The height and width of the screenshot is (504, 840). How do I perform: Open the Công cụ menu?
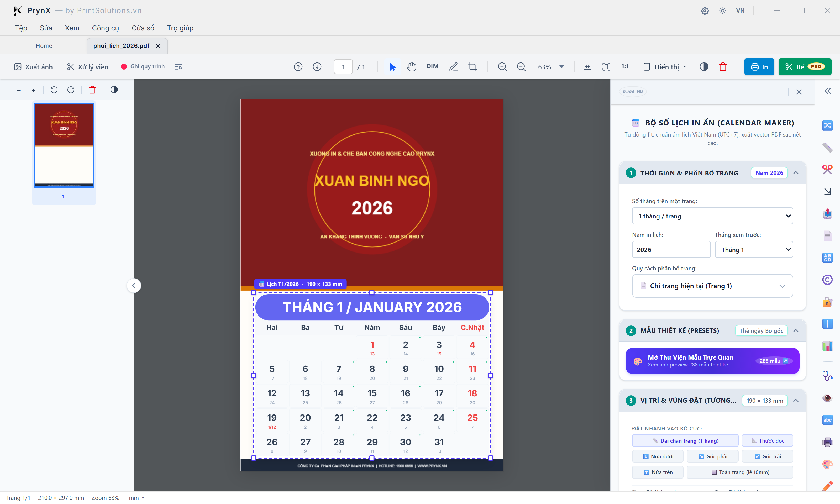[105, 28]
